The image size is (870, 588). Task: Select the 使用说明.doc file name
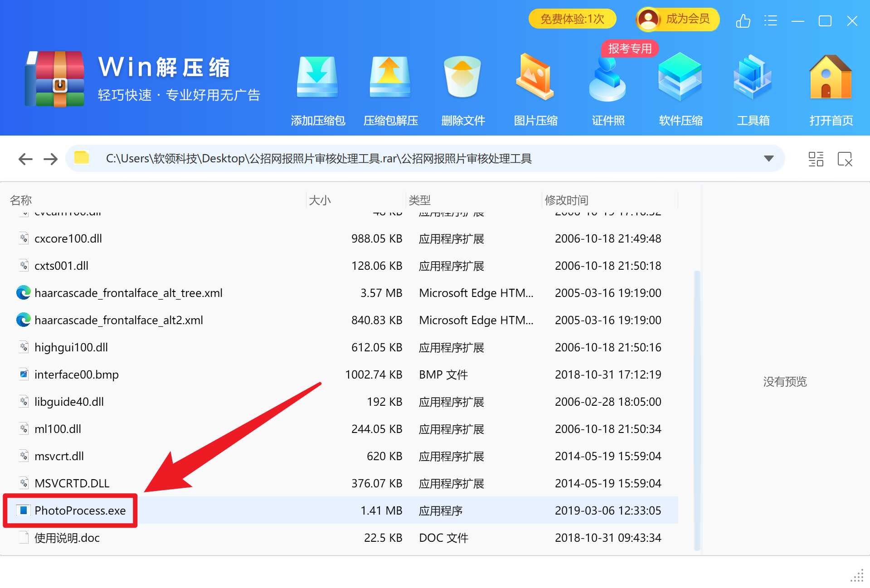pos(67,538)
